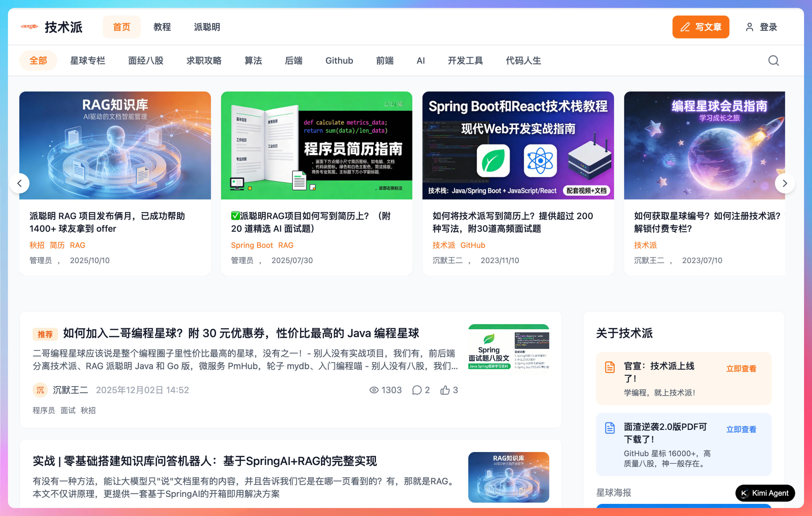Click the eye views icon showing 1303
This screenshot has width=812, height=516.
click(x=374, y=390)
